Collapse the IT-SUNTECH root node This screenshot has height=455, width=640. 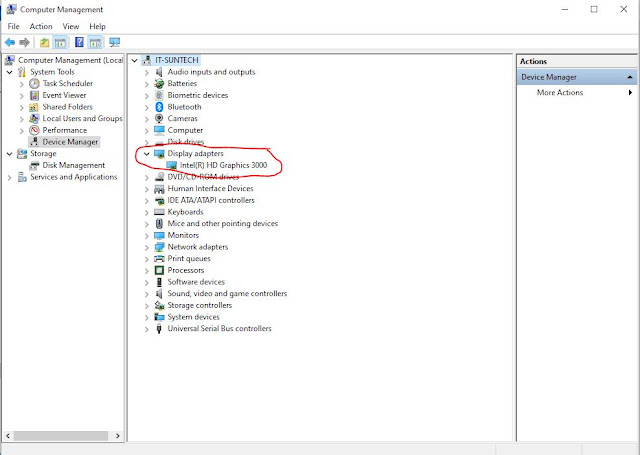[x=134, y=60]
